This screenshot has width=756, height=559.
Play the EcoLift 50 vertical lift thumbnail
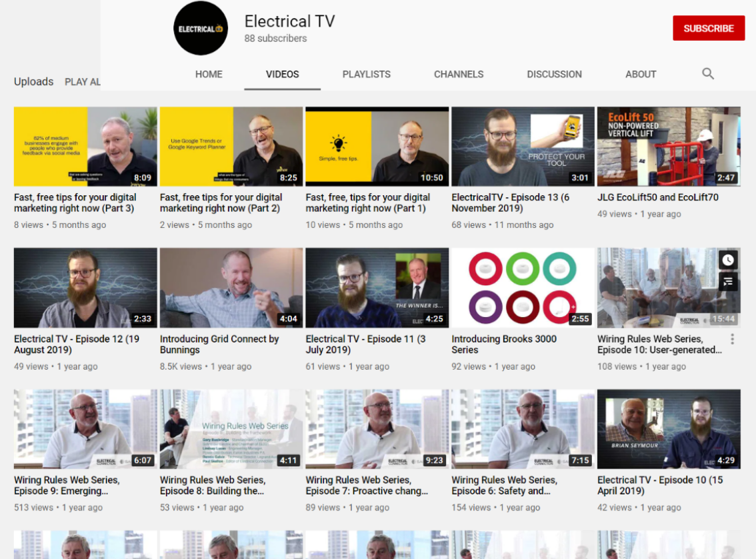click(x=669, y=147)
